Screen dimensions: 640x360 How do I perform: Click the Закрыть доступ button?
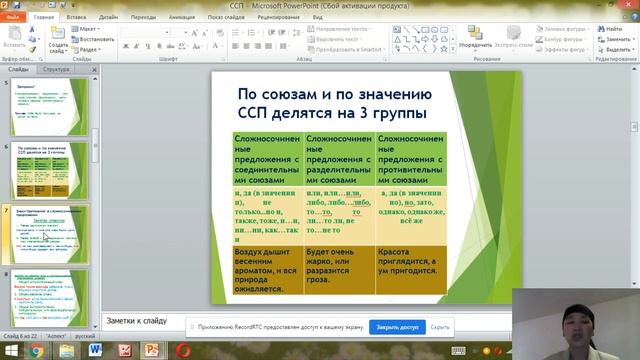pyautogui.click(x=397, y=327)
